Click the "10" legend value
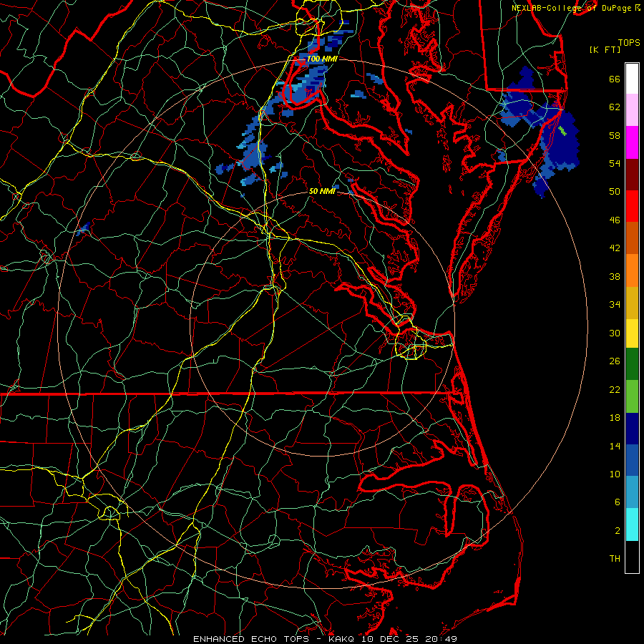This screenshot has height=644, width=644. (x=615, y=474)
